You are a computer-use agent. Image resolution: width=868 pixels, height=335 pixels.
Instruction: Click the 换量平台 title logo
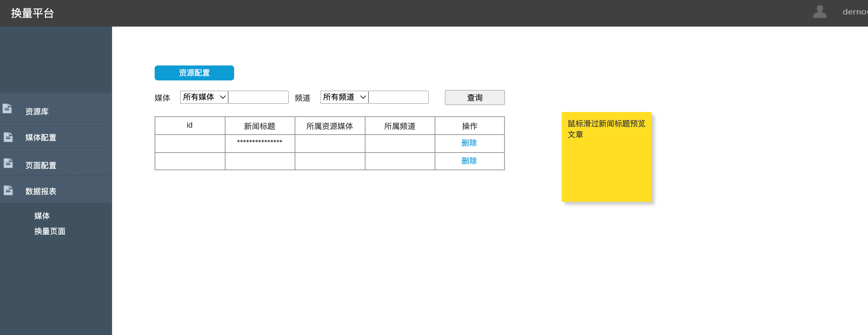coord(32,13)
